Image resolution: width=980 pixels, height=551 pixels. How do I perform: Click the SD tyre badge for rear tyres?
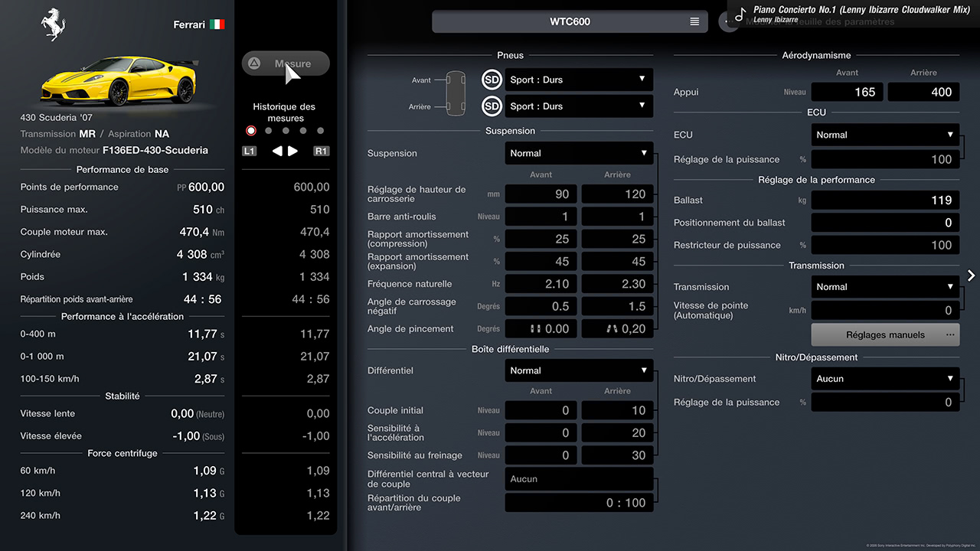click(x=492, y=106)
